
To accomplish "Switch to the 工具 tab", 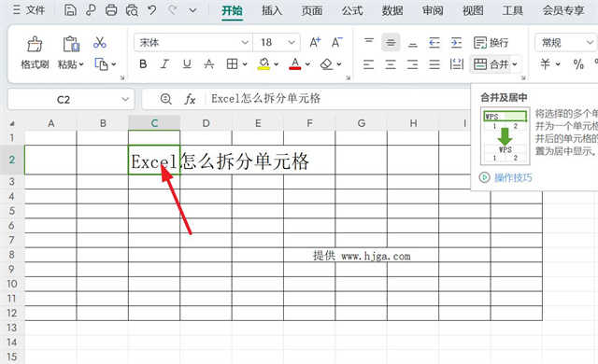I will (x=513, y=10).
